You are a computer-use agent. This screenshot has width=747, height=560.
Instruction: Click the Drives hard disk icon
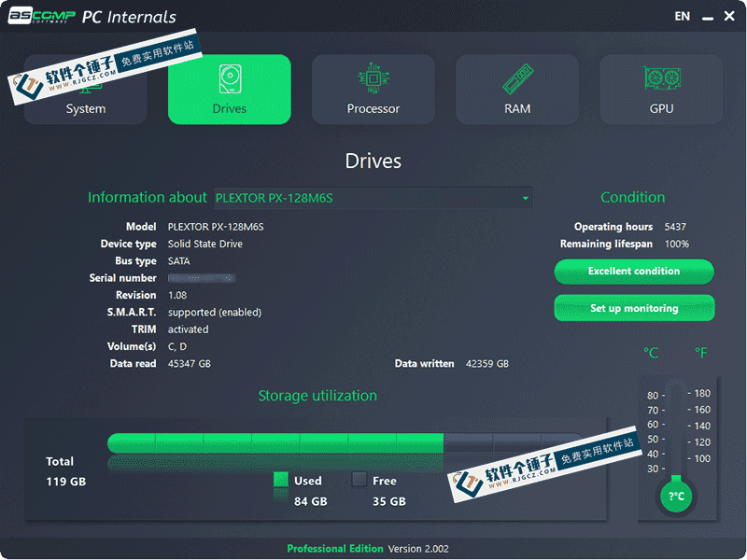[x=230, y=77]
